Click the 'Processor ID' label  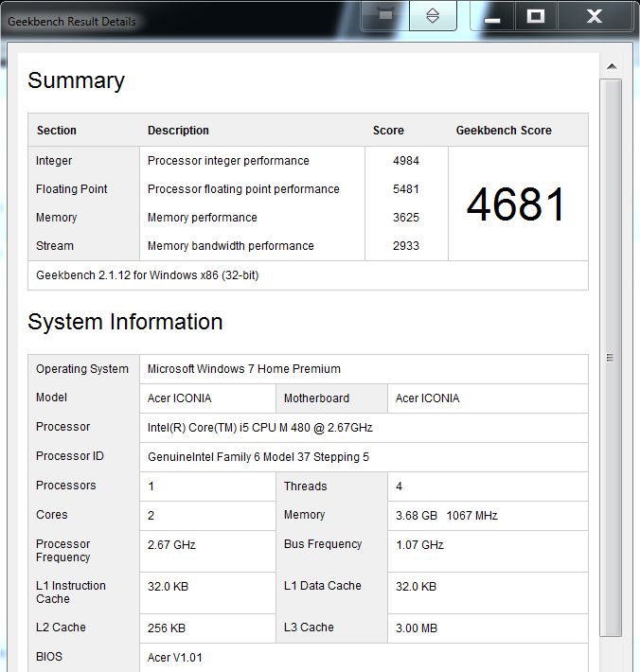pyautogui.click(x=70, y=456)
